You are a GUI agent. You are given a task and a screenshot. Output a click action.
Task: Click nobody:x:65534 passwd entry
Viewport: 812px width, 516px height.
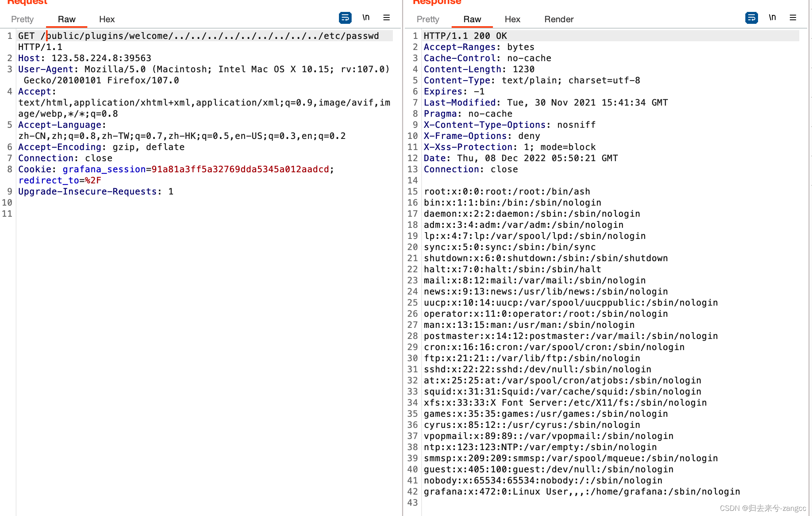[x=543, y=480]
